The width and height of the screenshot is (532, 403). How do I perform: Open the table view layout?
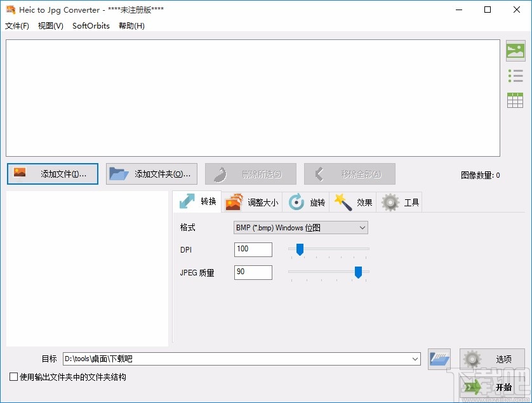click(x=515, y=100)
